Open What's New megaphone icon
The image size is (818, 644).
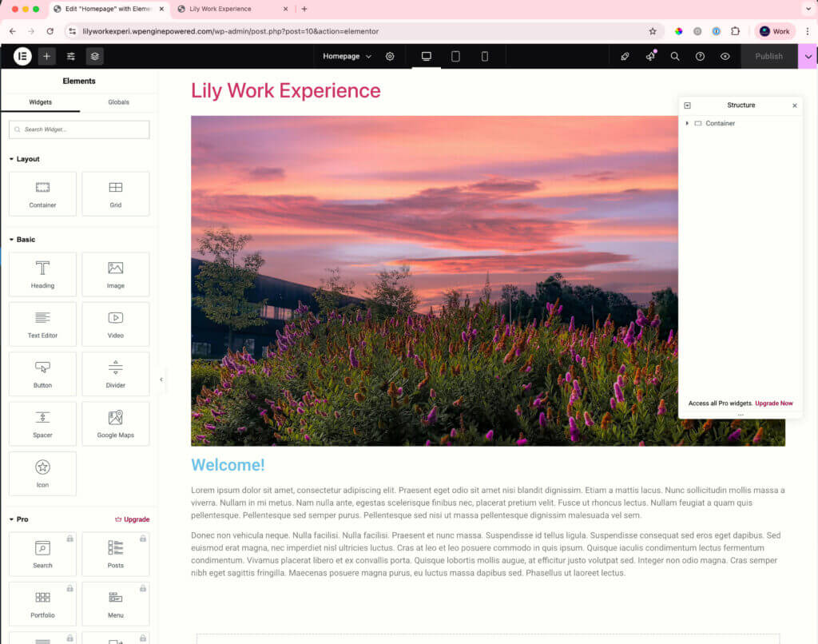[650, 57]
